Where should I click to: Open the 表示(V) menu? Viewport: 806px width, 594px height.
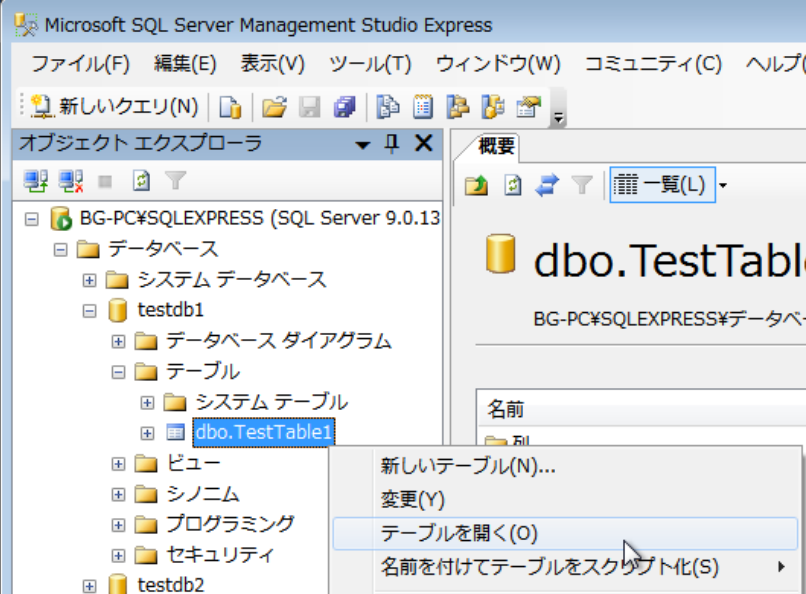click(x=272, y=64)
